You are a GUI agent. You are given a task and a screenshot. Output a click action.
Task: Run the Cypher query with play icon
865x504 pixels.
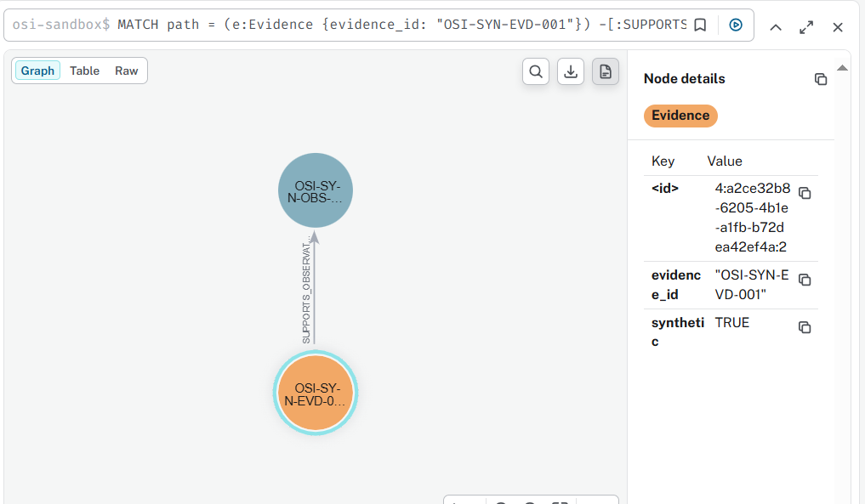(x=736, y=25)
